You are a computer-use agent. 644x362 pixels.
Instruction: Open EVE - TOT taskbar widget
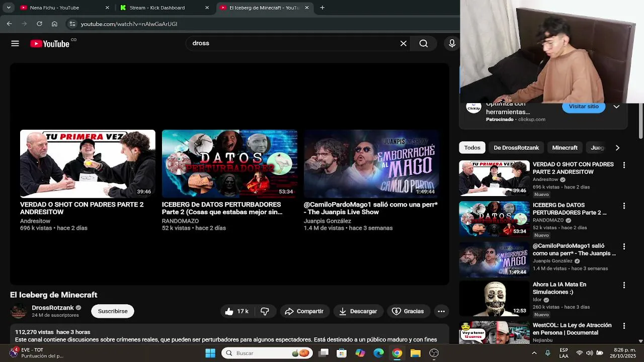(x=35, y=353)
